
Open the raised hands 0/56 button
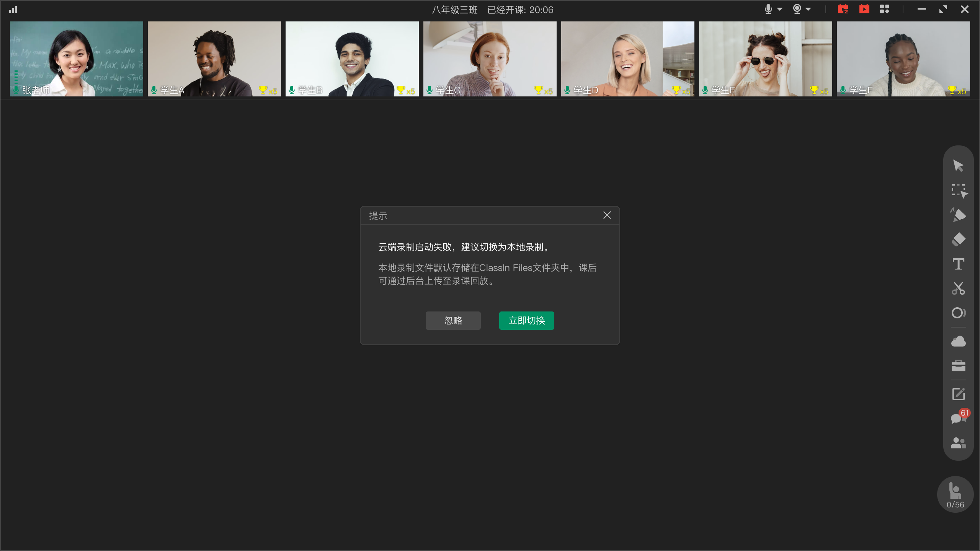click(x=955, y=494)
